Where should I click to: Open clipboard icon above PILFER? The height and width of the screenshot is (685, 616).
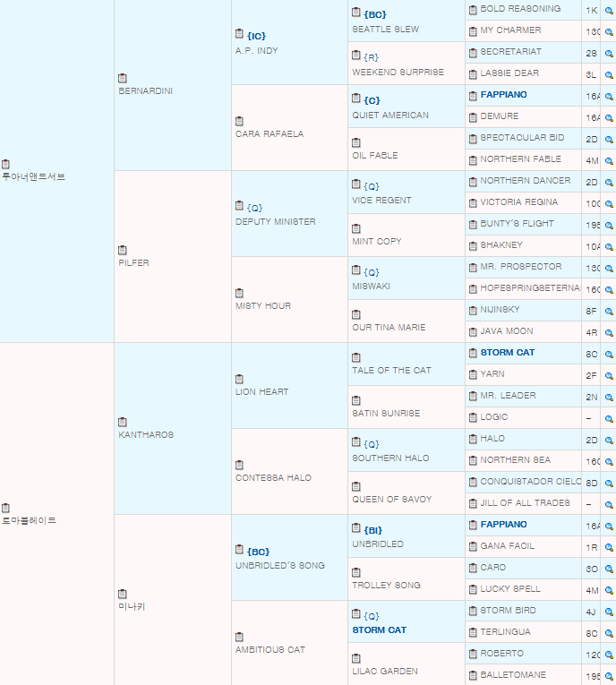click(123, 250)
